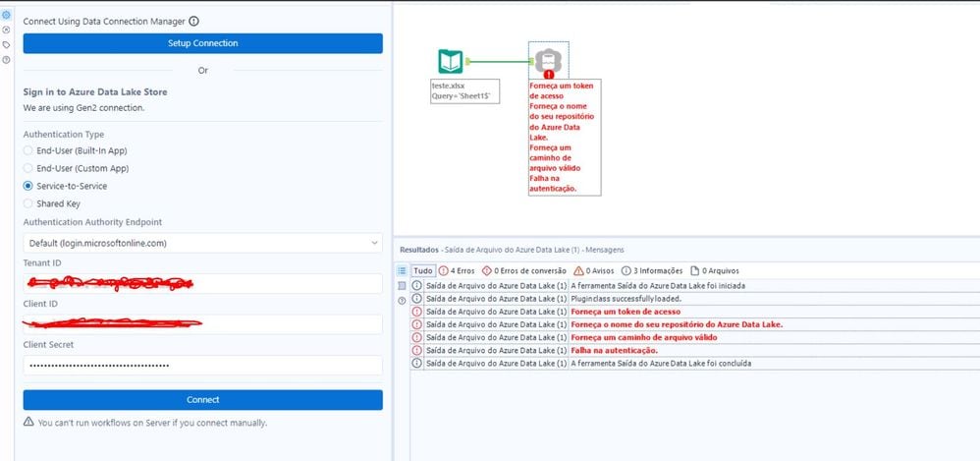This screenshot has height=461, width=980.
Task: Open the Configuration gear tab in sidebar
Action: (6, 15)
